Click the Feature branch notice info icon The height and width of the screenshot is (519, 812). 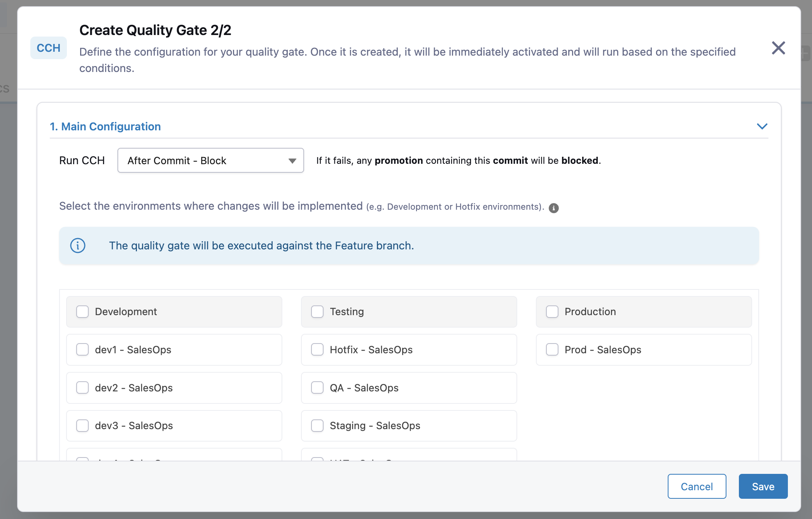(x=78, y=245)
